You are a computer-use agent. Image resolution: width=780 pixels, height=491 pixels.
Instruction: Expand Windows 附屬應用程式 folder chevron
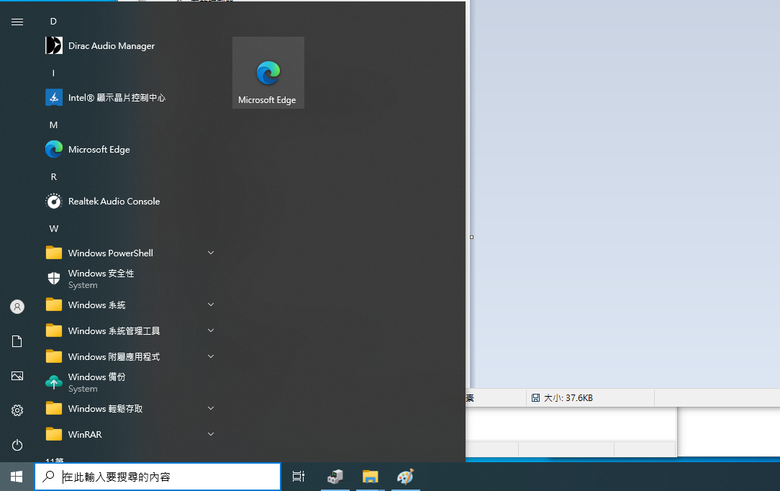coord(211,357)
